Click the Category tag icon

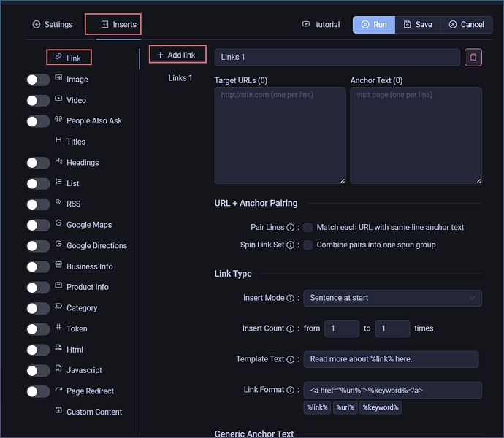click(58, 306)
